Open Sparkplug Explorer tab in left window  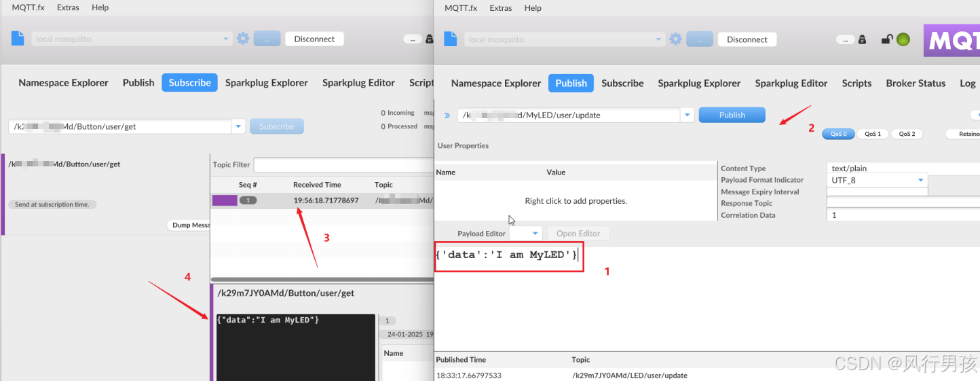tap(267, 82)
